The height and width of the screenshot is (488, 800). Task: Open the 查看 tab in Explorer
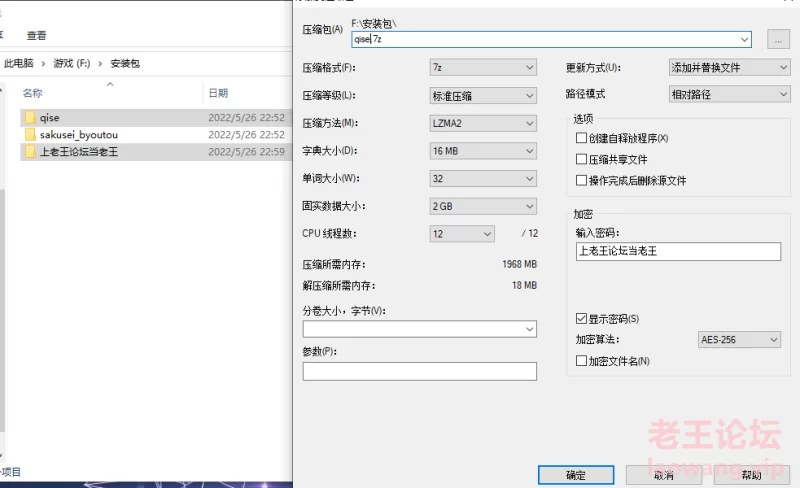(36, 35)
